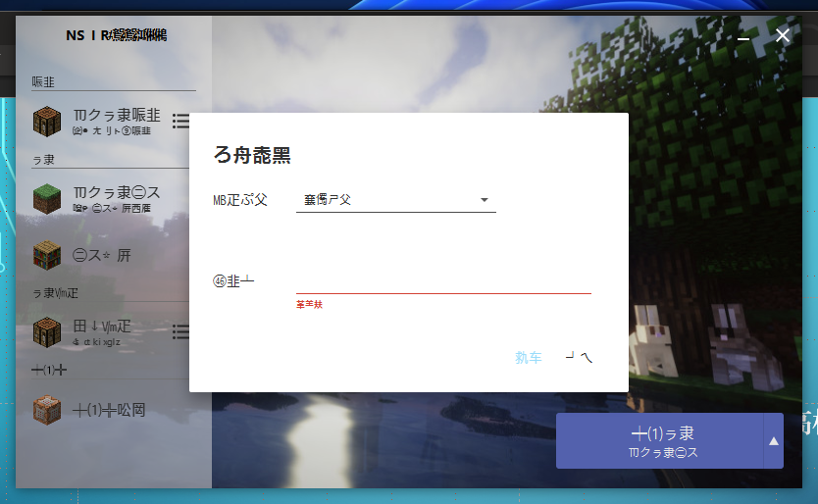Viewport: 818px width, 504px height.
Task: Close the launcher window
Action: coord(782,35)
